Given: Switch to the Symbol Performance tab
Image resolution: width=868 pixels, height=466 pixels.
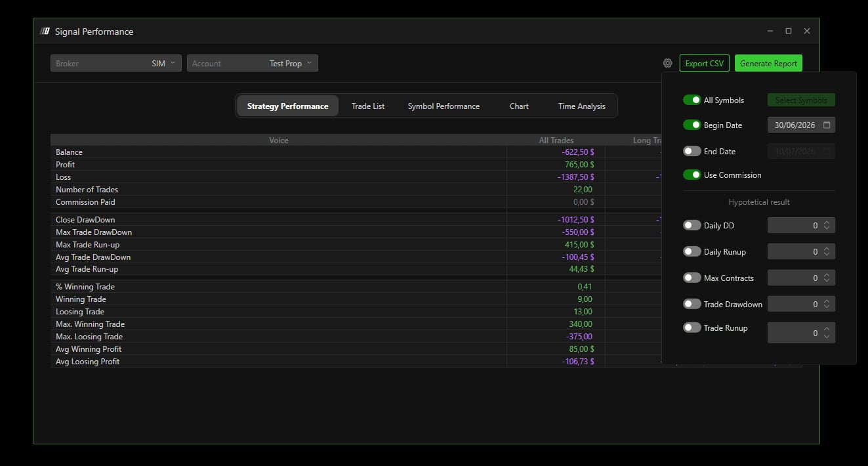Looking at the screenshot, I should coord(444,106).
